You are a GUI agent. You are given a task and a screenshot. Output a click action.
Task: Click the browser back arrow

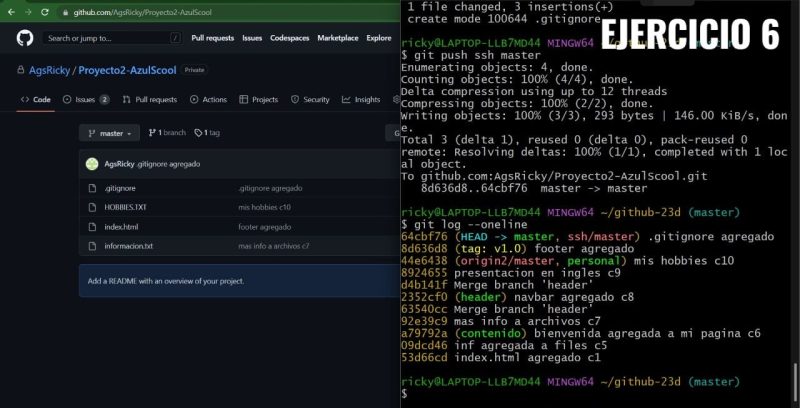(x=10, y=12)
